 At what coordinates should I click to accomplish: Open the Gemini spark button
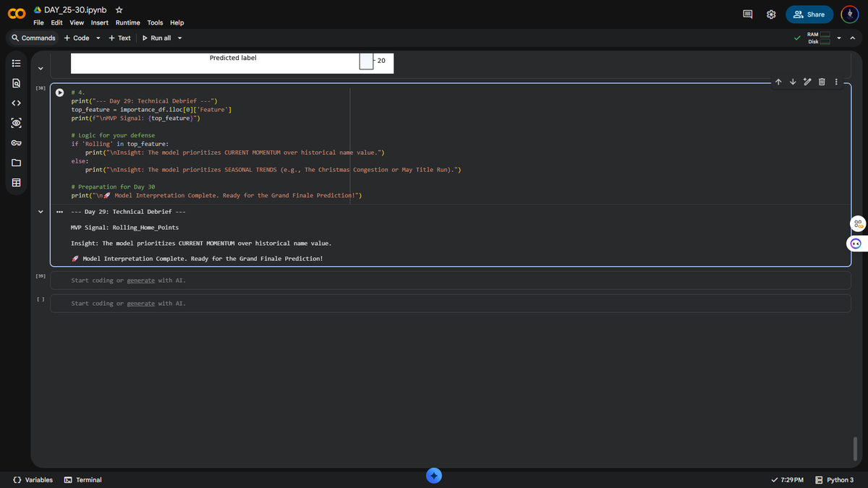coord(434,475)
